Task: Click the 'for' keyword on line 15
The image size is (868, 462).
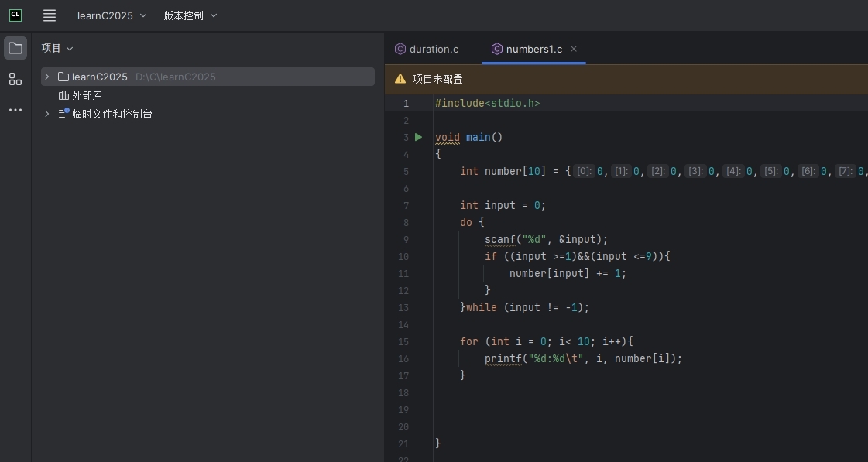Action: (x=469, y=341)
